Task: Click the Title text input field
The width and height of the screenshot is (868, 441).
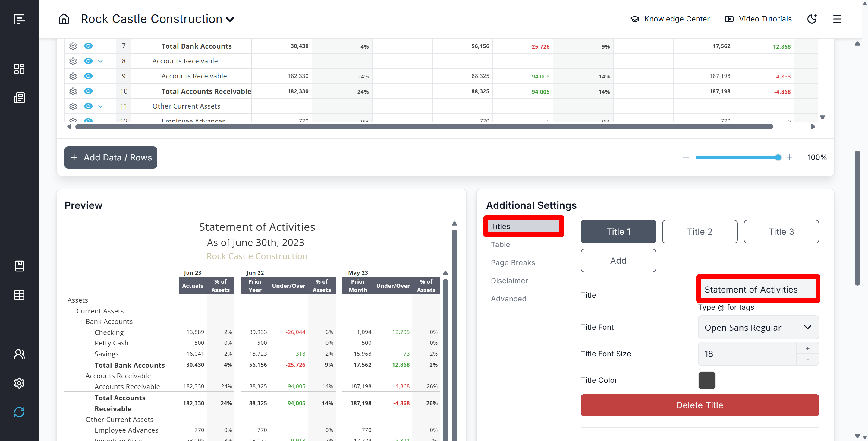Action: coord(758,289)
